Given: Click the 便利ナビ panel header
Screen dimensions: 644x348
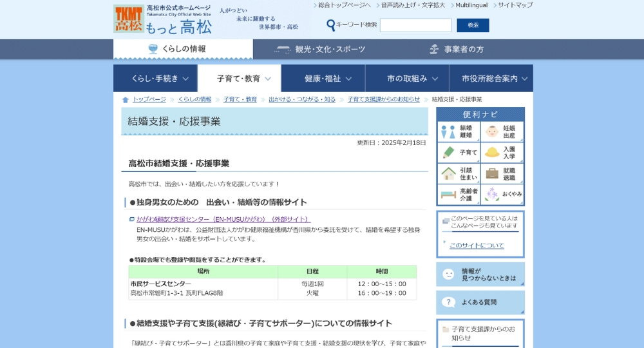Looking at the screenshot, I should (480, 114).
